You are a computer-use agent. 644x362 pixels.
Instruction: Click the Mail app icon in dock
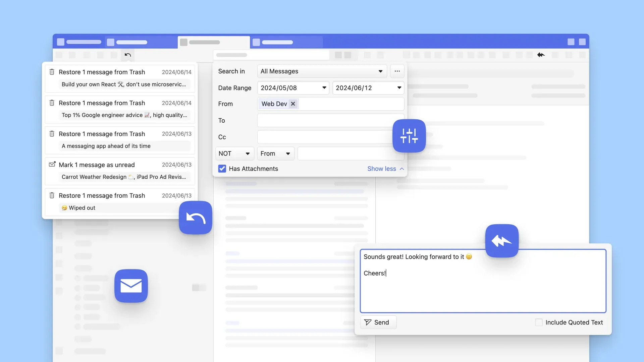[131, 286]
